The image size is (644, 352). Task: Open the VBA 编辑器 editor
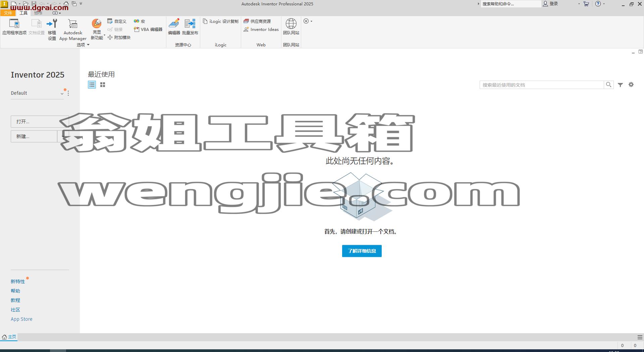point(148,30)
